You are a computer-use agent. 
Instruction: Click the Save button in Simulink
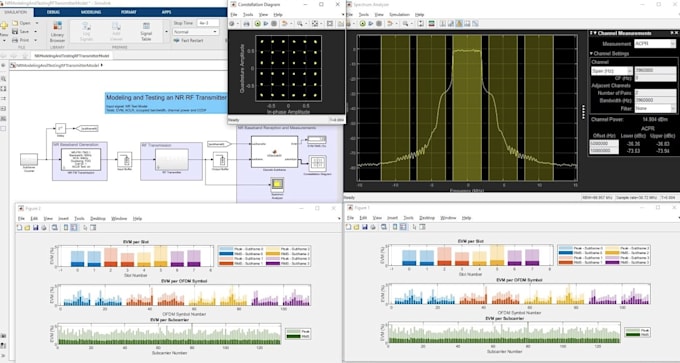(21, 32)
